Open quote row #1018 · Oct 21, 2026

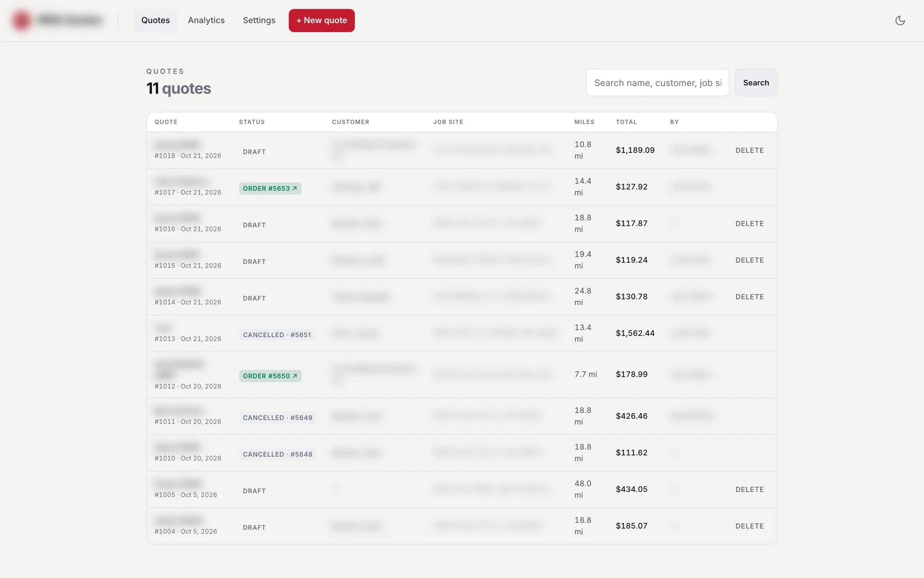462,150
